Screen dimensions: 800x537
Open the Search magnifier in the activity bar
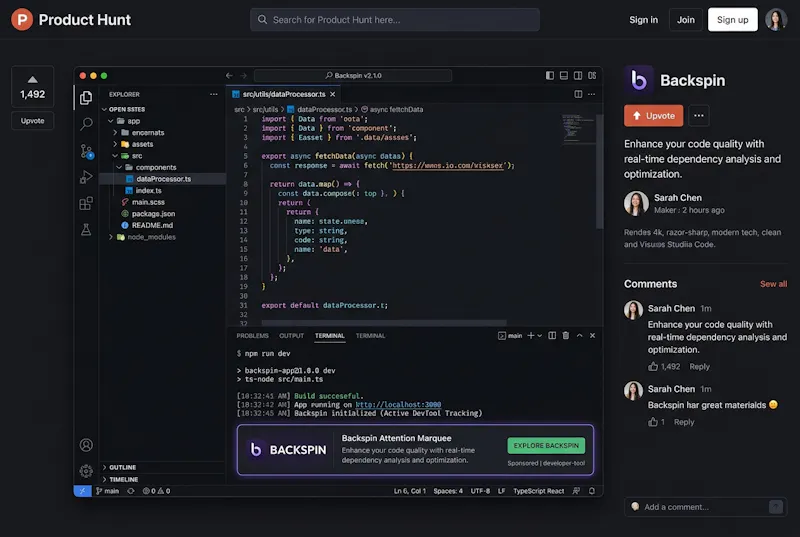[86, 123]
